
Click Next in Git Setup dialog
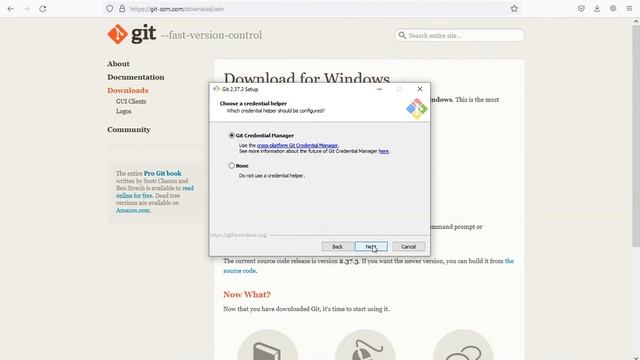click(371, 247)
